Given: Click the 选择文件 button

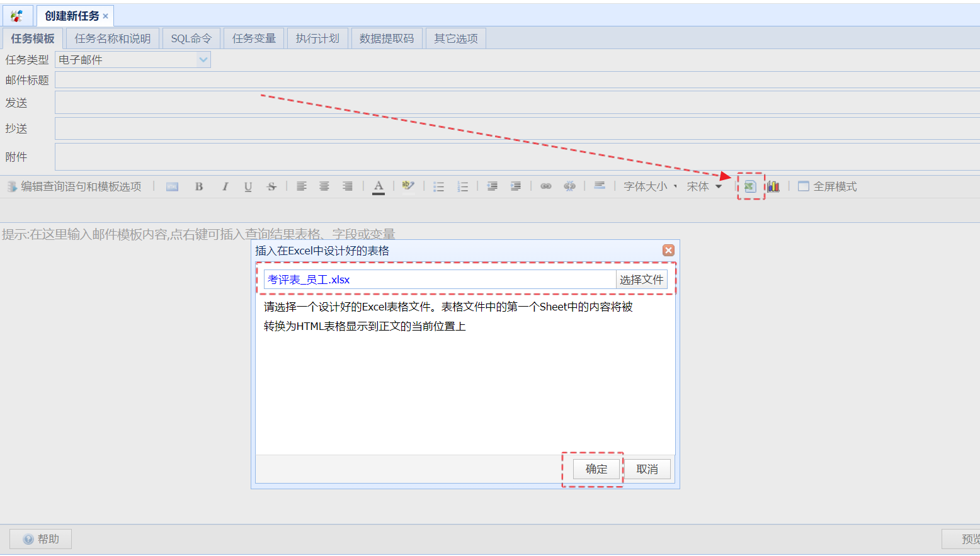Looking at the screenshot, I should pyautogui.click(x=641, y=280).
